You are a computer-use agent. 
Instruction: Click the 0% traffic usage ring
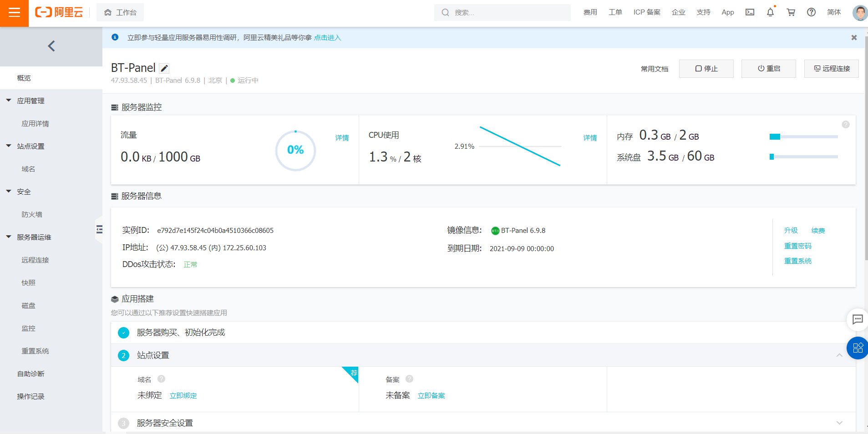pyautogui.click(x=295, y=151)
